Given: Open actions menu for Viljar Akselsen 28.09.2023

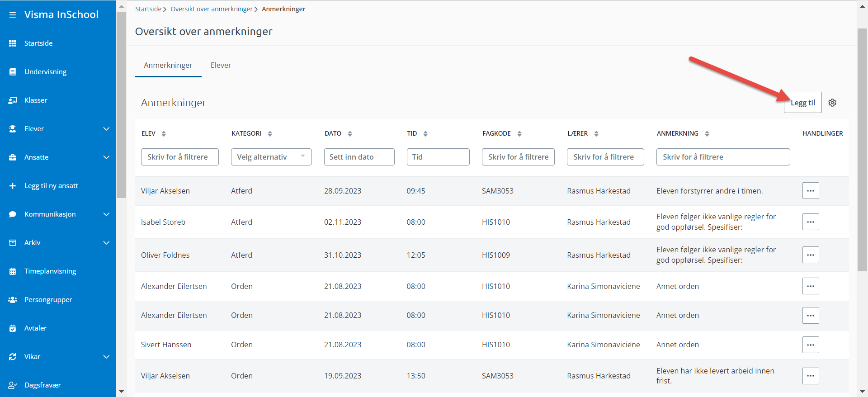Looking at the screenshot, I should 811,191.
